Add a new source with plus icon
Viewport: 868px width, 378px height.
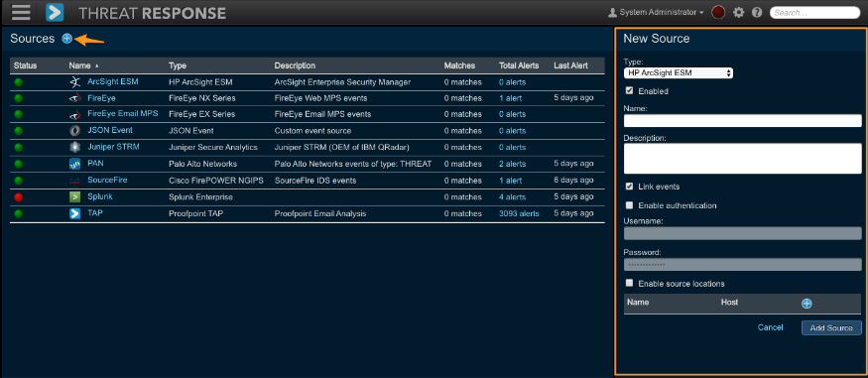click(x=67, y=38)
